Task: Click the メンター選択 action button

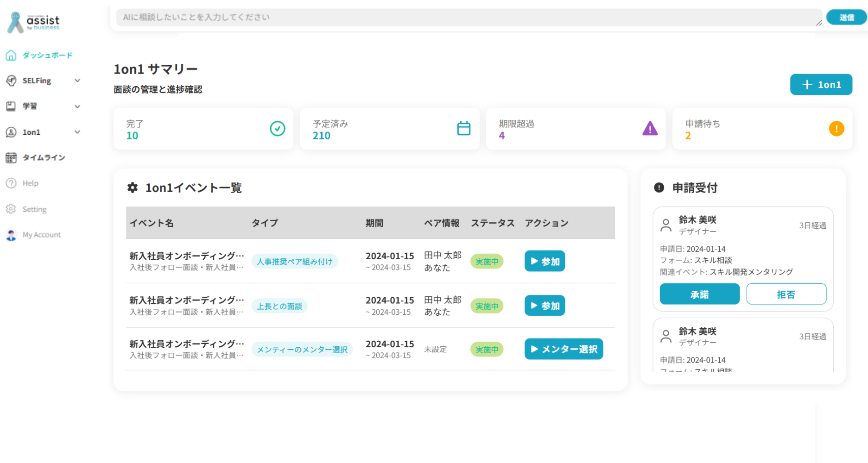Action: 564,349
